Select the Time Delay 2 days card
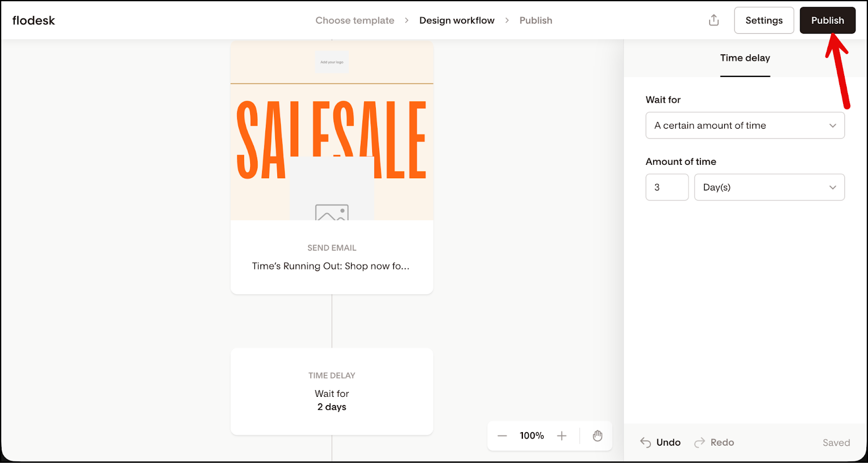 (x=331, y=391)
